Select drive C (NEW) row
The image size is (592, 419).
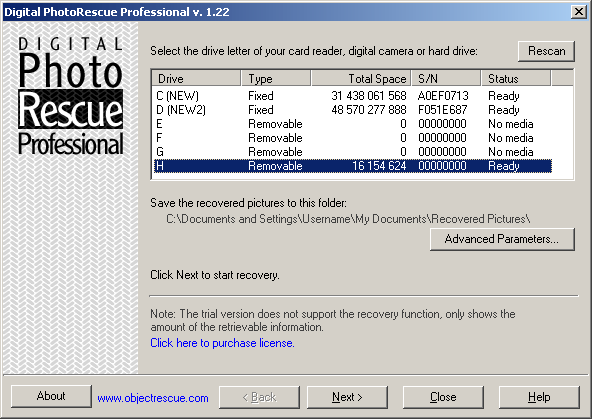coord(353,96)
